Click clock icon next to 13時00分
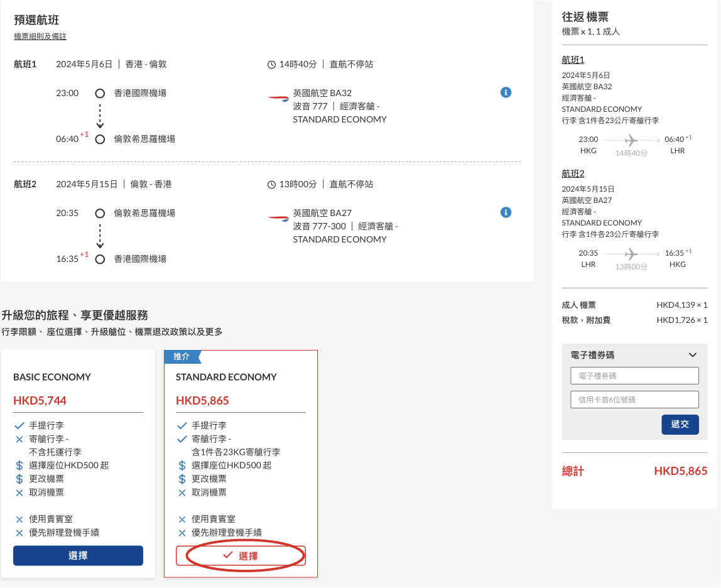 pyautogui.click(x=271, y=185)
